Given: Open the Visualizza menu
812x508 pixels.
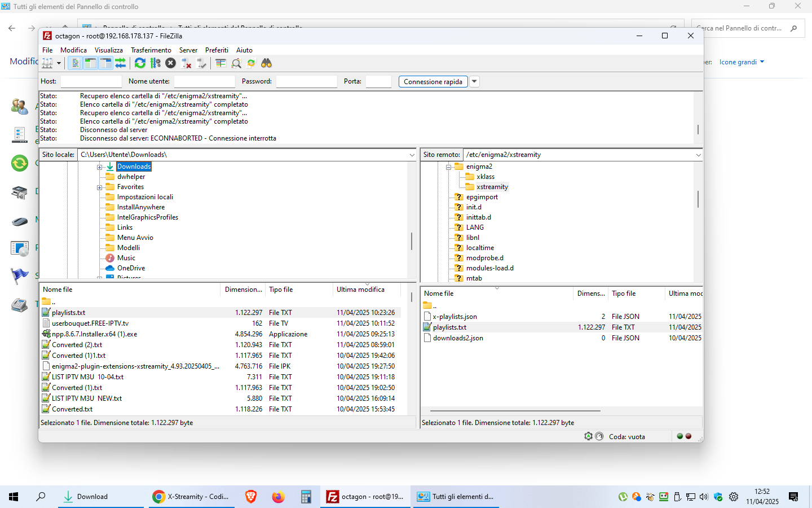Looking at the screenshot, I should [109, 50].
